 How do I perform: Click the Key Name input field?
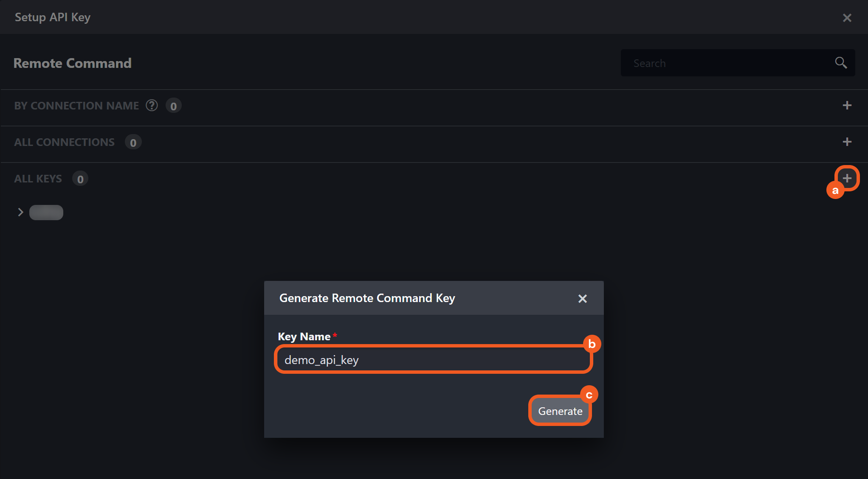433,360
